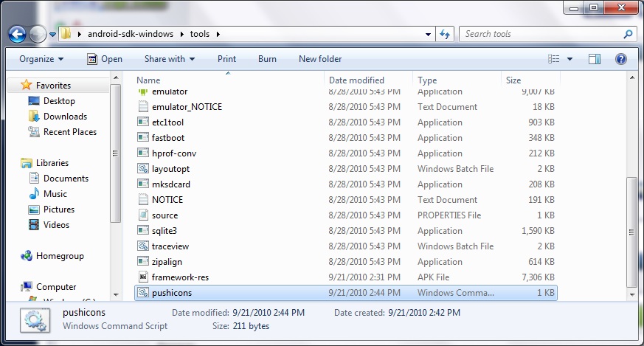This screenshot has height=346, width=644.
Task: Open the Organize dropdown menu
Action: click(41, 59)
